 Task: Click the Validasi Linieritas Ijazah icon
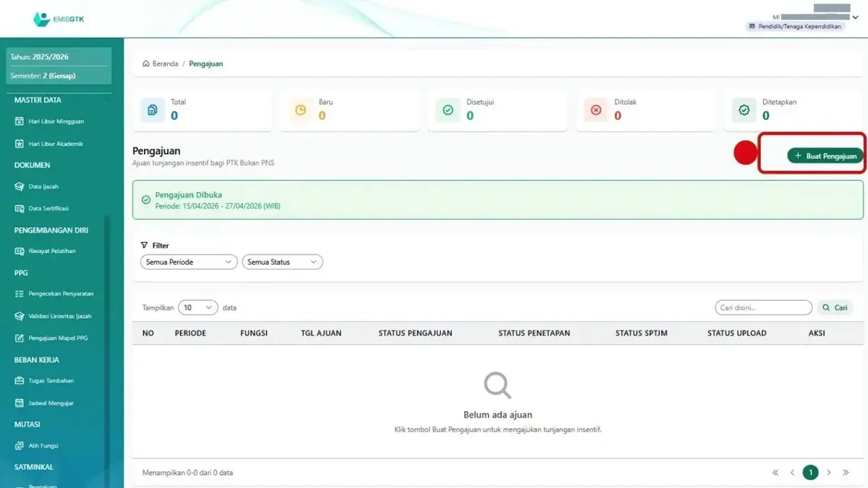pos(20,316)
